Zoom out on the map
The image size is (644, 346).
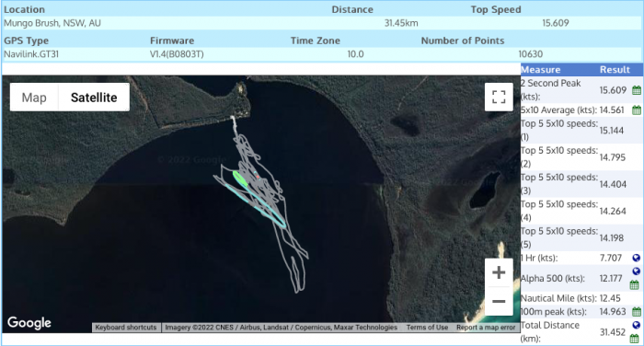coord(499,301)
